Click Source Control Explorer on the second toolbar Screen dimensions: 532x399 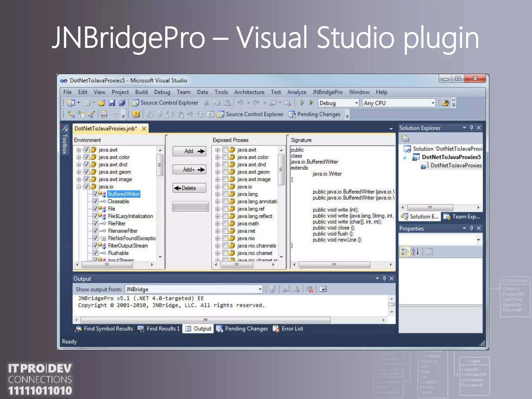(x=250, y=114)
